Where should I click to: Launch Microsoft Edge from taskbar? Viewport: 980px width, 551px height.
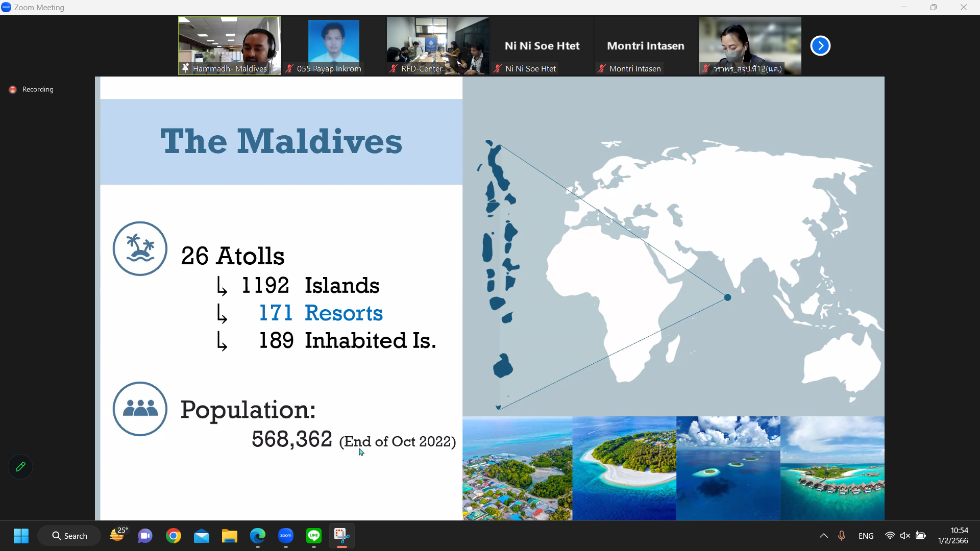click(x=258, y=536)
